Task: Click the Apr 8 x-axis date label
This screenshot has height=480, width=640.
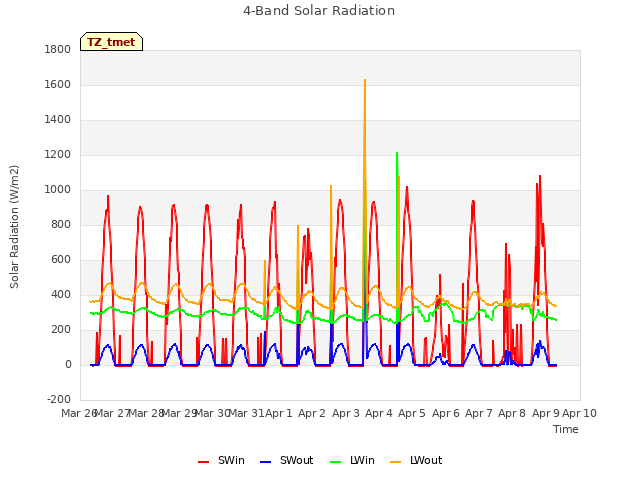Action: click(x=512, y=413)
